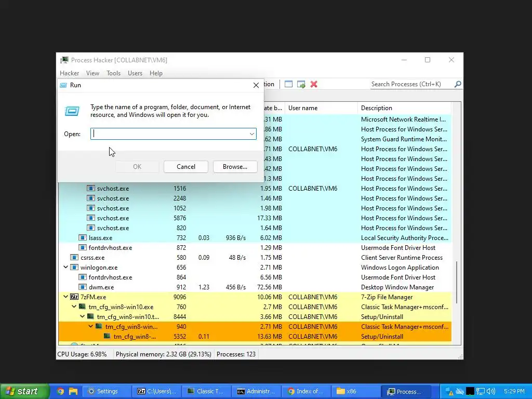Collapse the 7zFM.exe tree node
Viewport: 532px width, 399px height.
coord(66,297)
